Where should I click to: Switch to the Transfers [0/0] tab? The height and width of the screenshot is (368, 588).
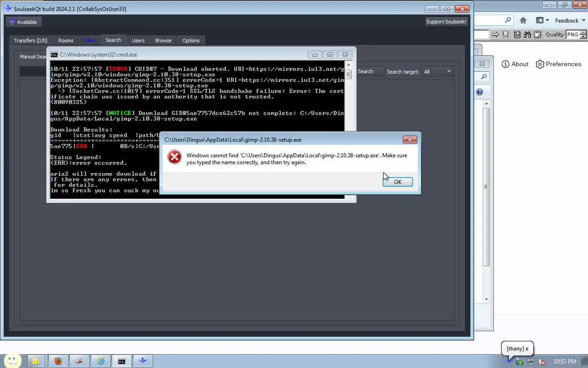(30, 40)
